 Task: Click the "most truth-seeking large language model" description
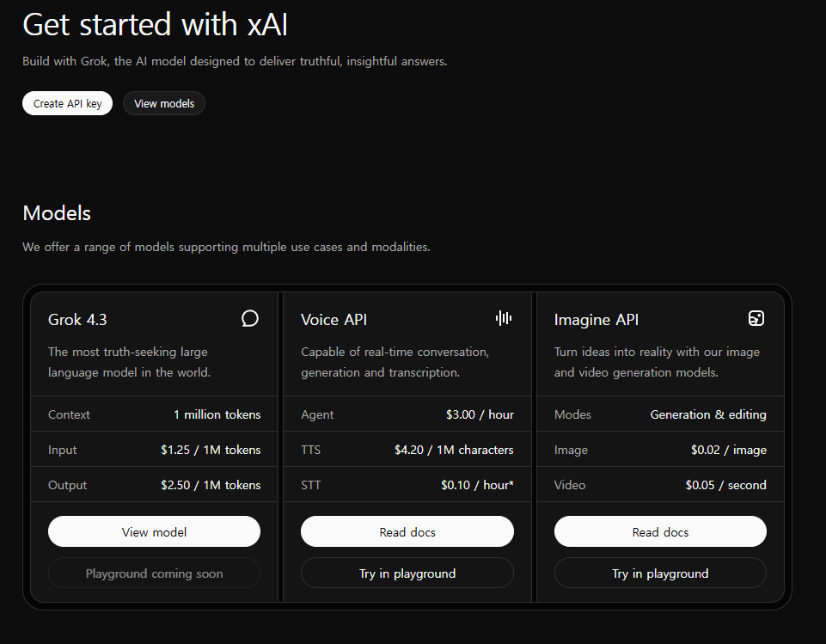click(x=129, y=361)
